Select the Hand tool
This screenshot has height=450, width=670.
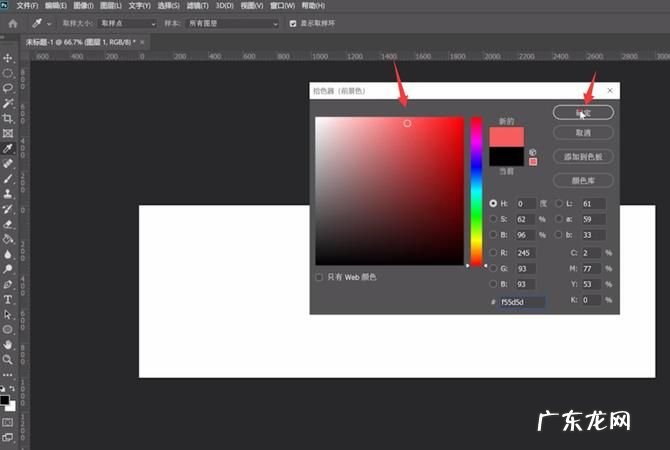pyautogui.click(x=8, y=344)
